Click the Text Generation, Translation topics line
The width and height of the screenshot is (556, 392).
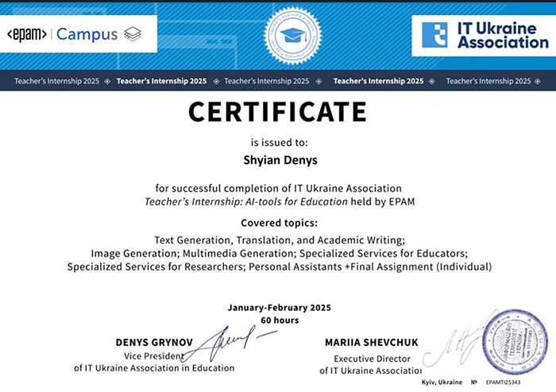(280, 240)
